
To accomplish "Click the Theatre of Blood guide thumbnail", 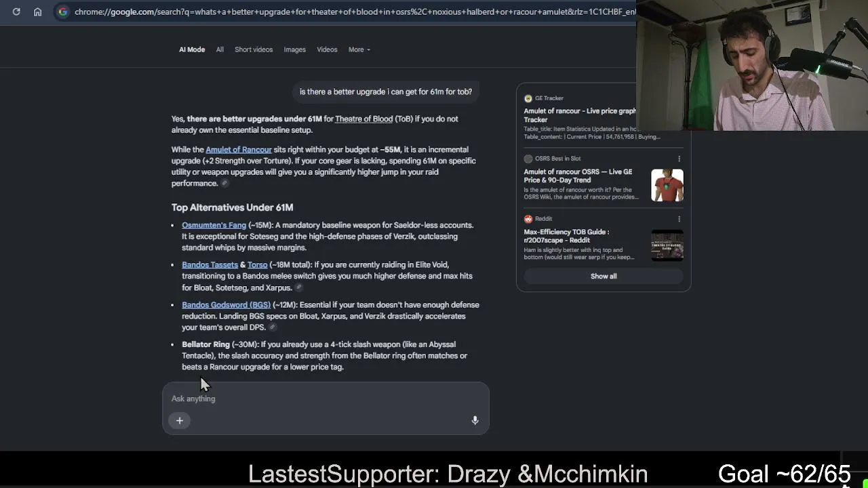I will coord(667,245).
